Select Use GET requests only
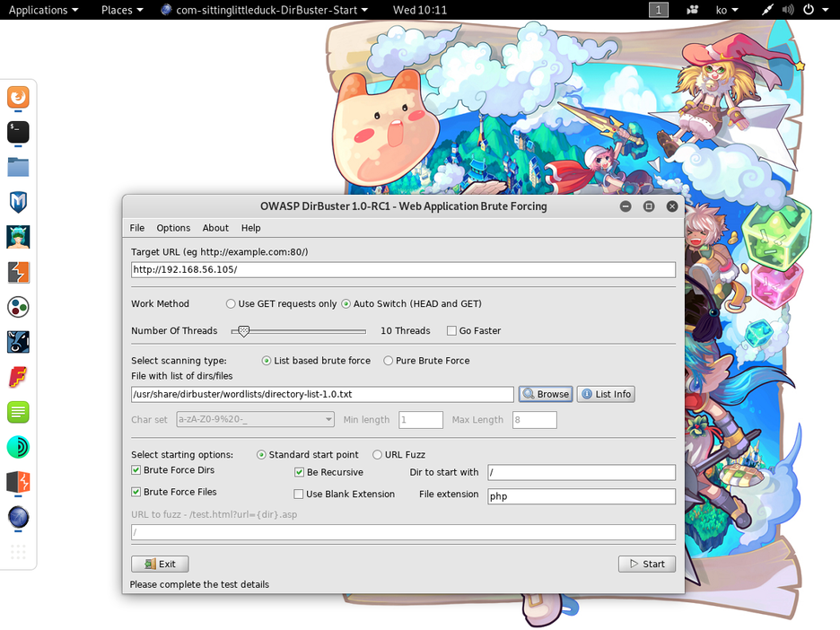 [x=231, y=303]
